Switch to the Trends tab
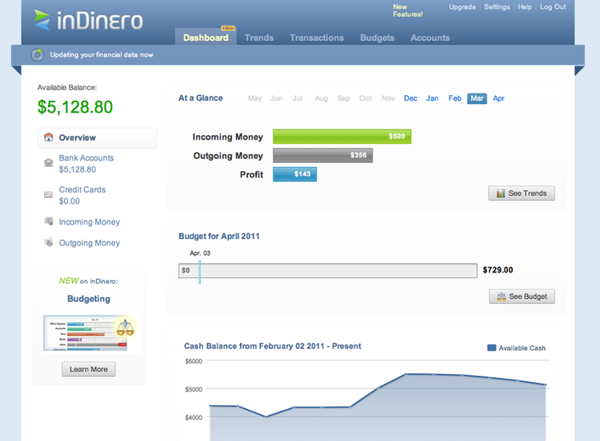The width and height of the screenshot is (600, 441). [259, 38]
